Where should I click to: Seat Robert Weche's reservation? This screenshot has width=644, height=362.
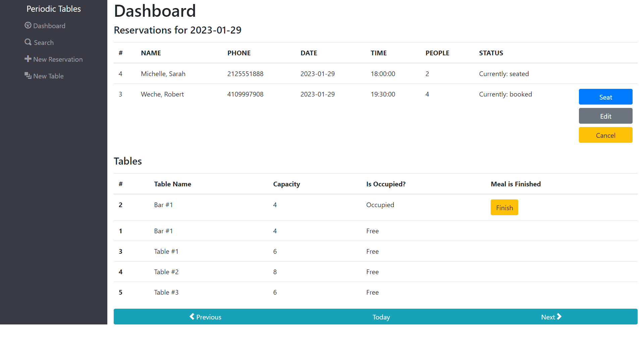point(605,97)
